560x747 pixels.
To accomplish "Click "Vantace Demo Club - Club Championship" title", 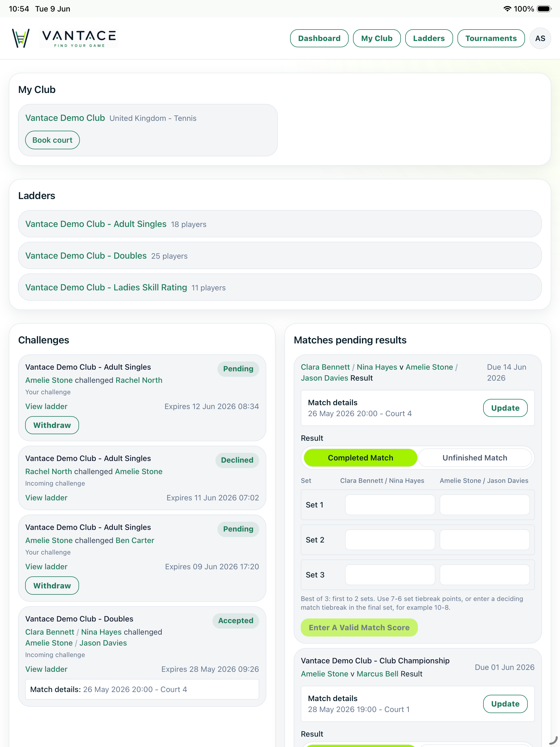I will tap(375, 661).
